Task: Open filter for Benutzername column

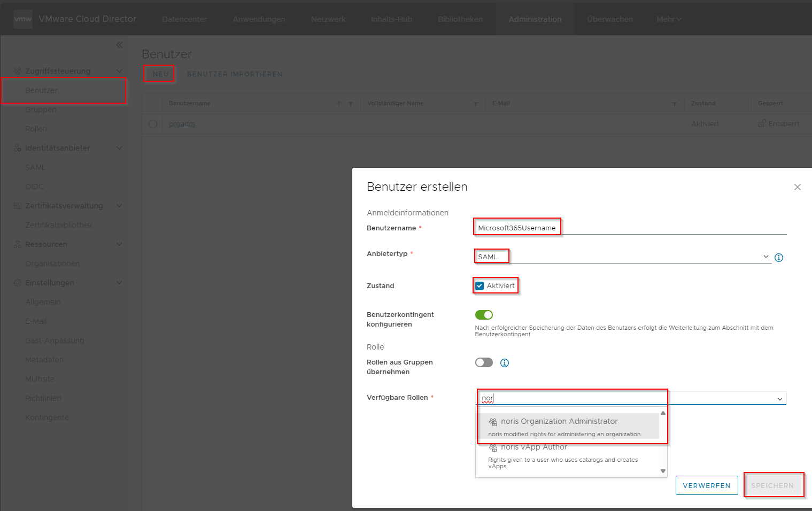Action: tap(351, 104)
